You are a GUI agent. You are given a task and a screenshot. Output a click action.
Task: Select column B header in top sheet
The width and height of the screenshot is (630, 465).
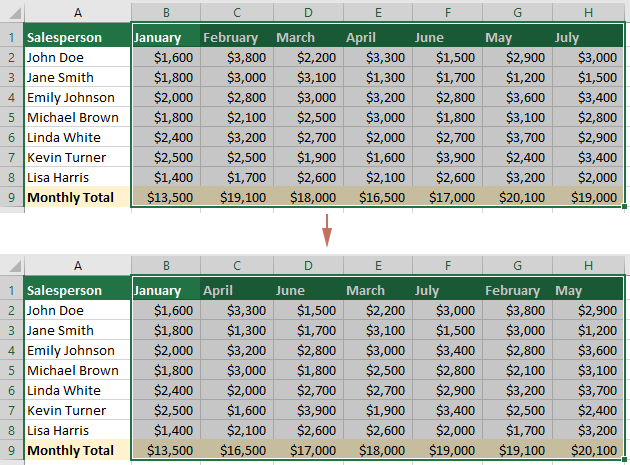166,12
